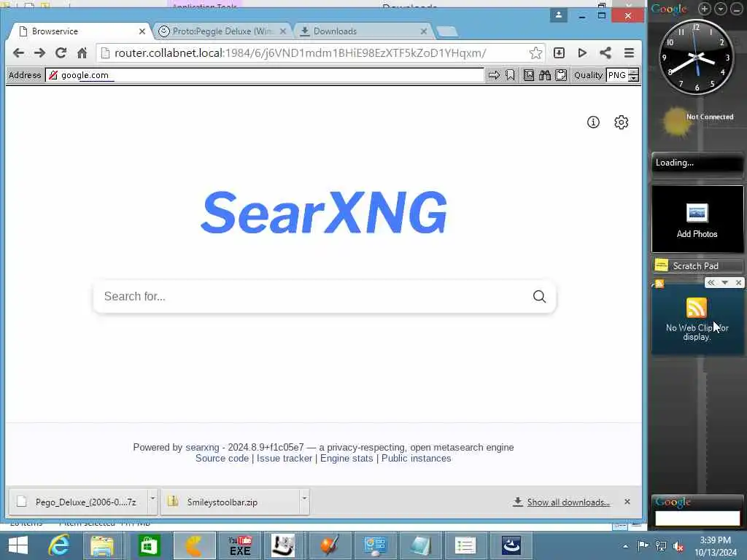Open SearXNG preferences gear
The height and width of the screenshot is (560, 747).
(x=622, y=122)
